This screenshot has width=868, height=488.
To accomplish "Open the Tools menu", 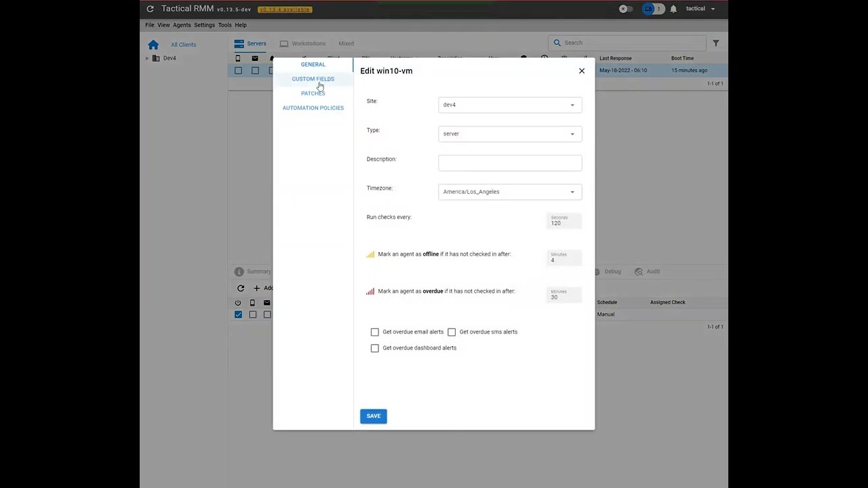I will [x=224, y=25].
